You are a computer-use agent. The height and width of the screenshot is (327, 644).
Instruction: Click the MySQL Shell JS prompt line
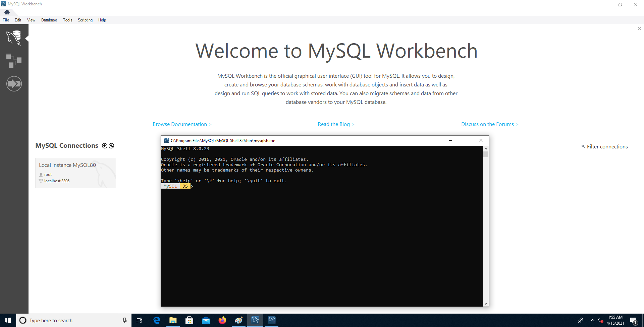(x=177, y=186)
